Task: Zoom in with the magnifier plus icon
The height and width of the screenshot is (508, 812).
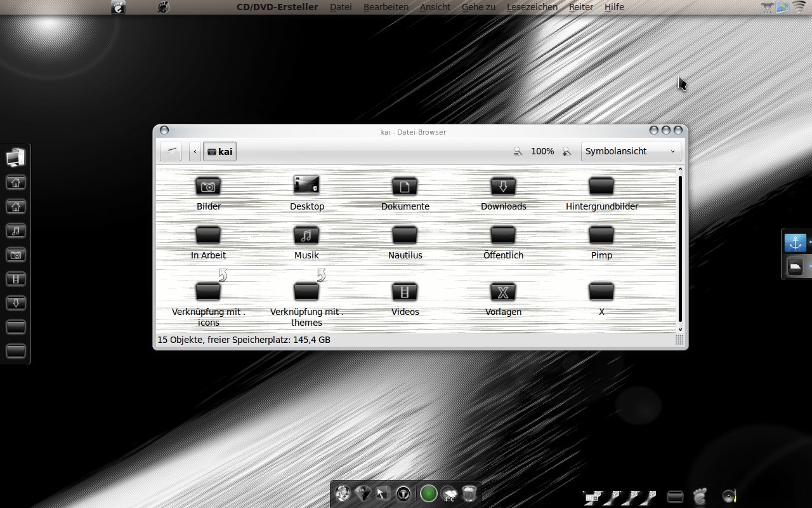Action: [x=566, y=151]
